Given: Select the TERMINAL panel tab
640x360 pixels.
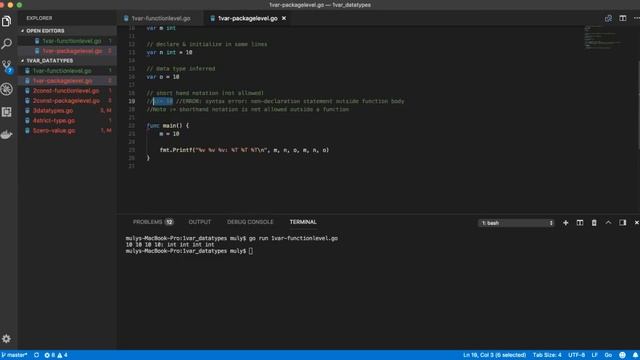Looking at the screenshot, I should [303, 222].
